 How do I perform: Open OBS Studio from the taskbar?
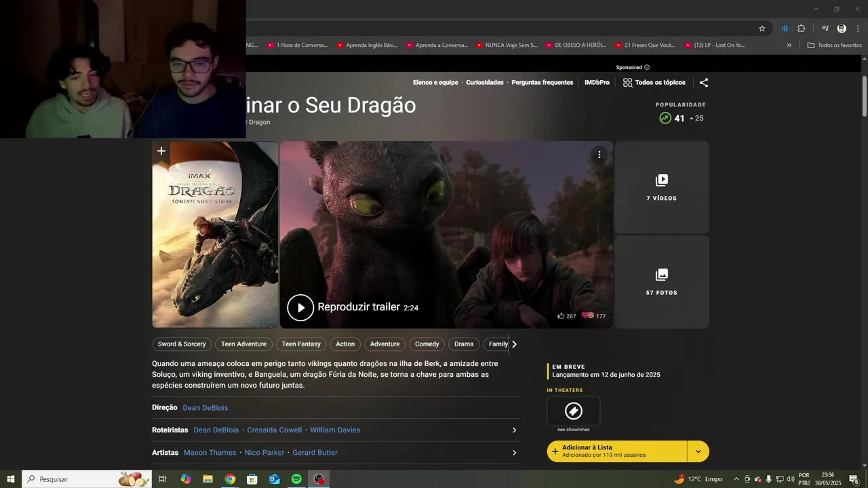point(319,479)
